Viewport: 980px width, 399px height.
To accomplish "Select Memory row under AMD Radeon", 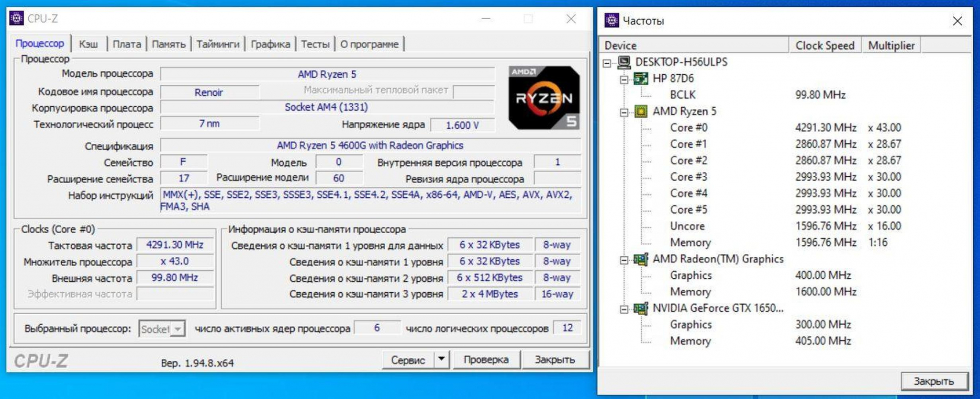I will tap(690, 292).
